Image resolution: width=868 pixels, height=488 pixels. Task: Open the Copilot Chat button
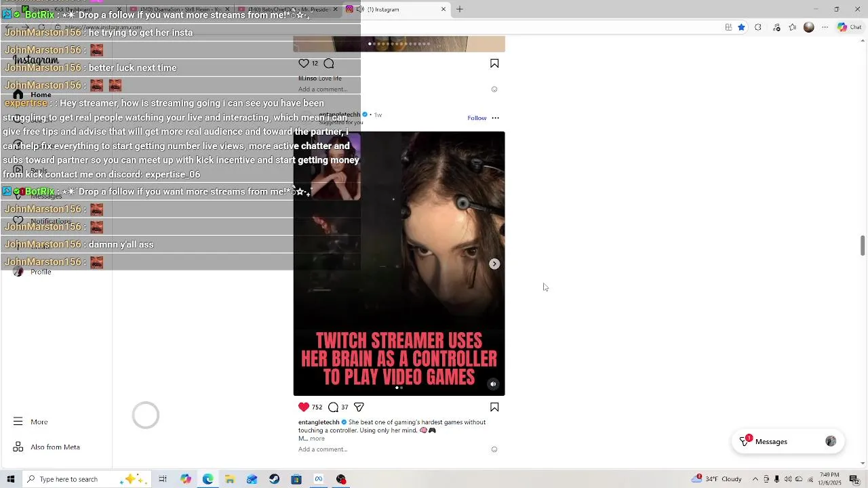tap(849, 27)
